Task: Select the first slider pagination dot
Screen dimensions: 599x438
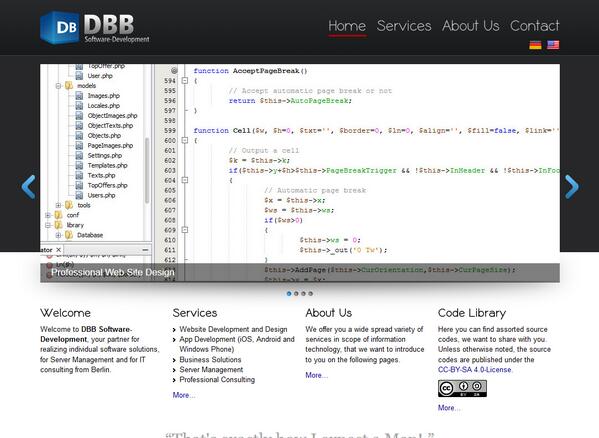Action: click(x=289, y=294)
